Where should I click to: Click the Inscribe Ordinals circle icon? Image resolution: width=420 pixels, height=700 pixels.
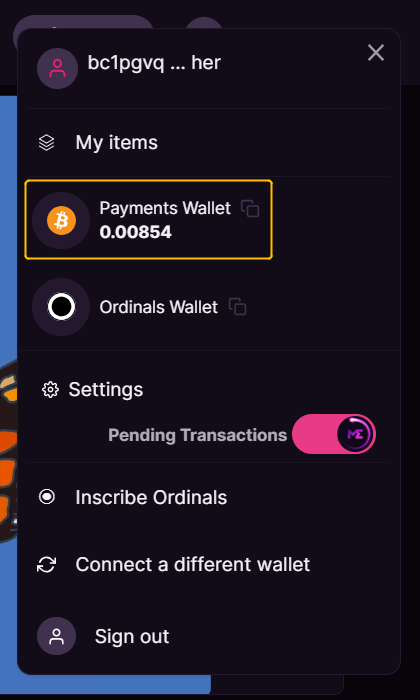point(47,497)
